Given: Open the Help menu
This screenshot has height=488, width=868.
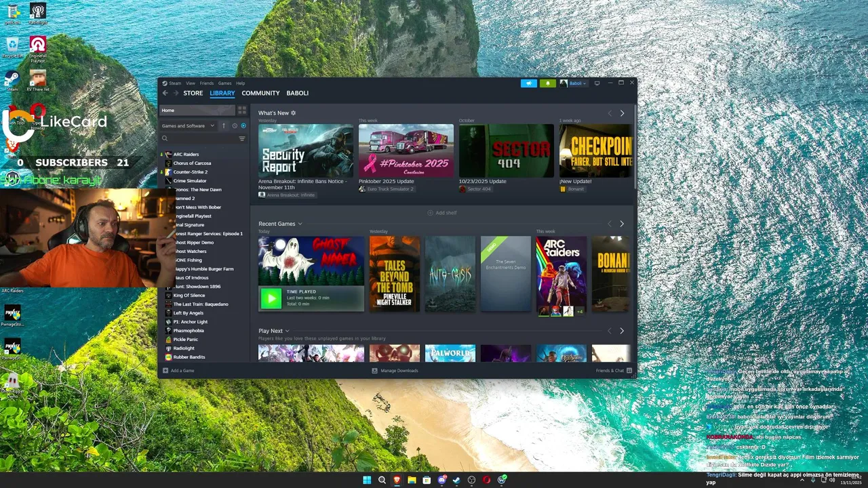Looking at the screenshot, I should pos(240,83).
